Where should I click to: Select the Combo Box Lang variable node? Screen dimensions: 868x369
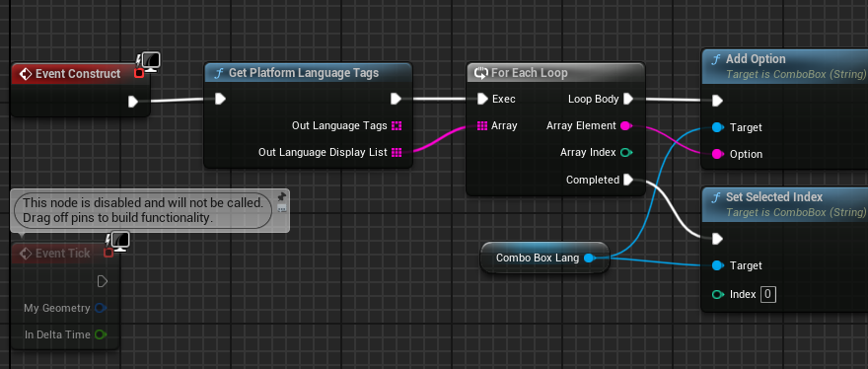544,258
